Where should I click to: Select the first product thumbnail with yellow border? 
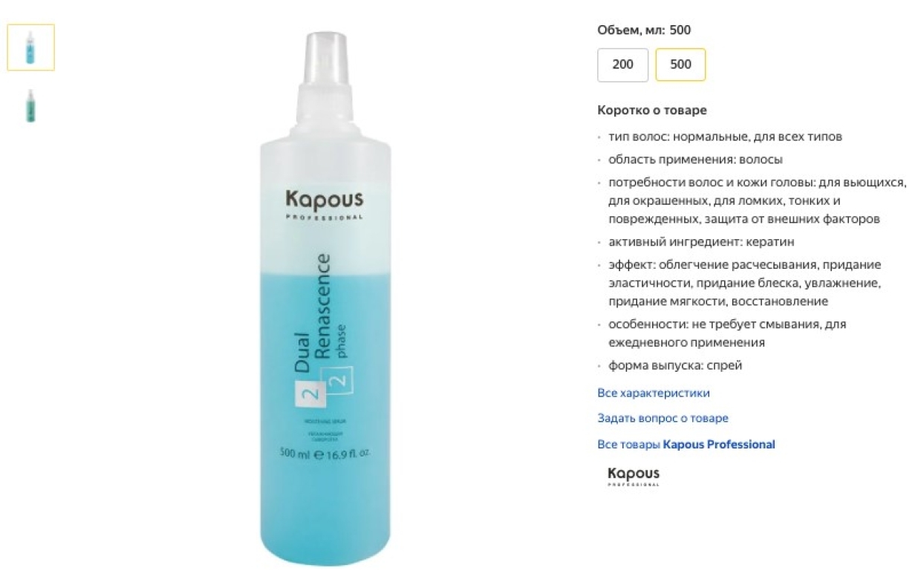(x=30, y=48)
